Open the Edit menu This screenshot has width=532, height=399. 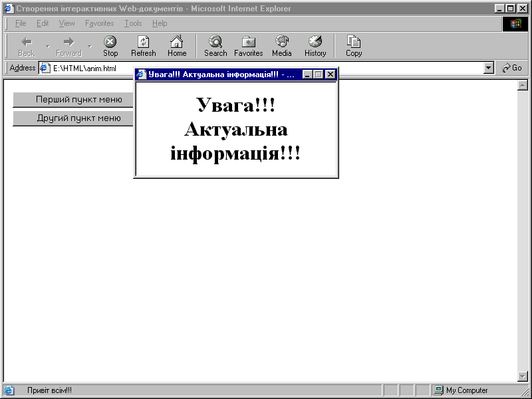click(43, 23)
